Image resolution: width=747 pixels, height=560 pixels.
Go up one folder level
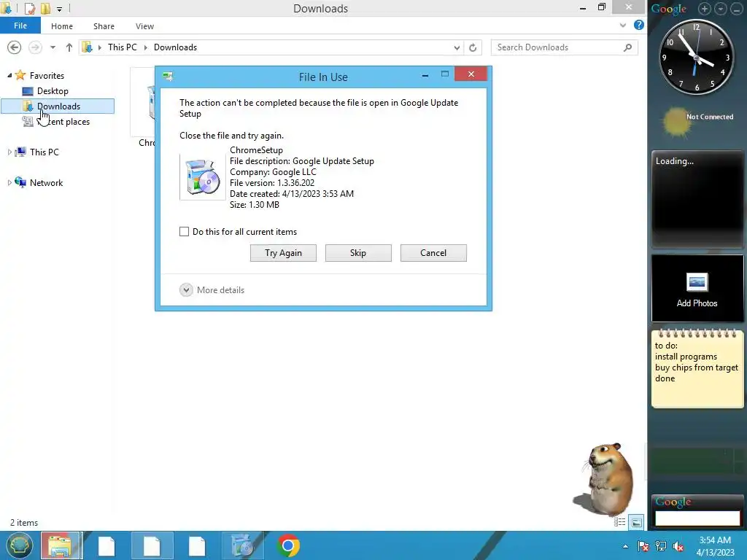69,47
